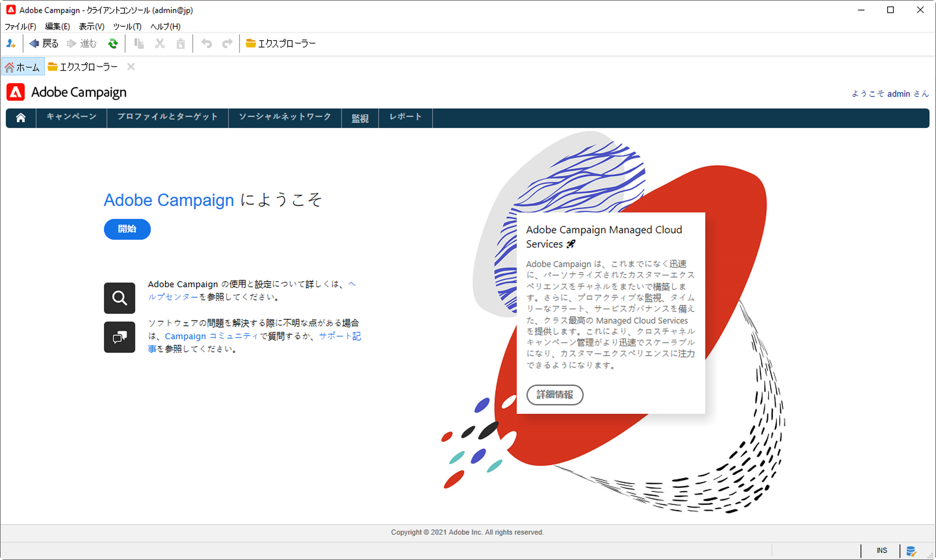Click the undo arrow icon
The width and height of the screenshot is (936, 560).
click(207, 43)
